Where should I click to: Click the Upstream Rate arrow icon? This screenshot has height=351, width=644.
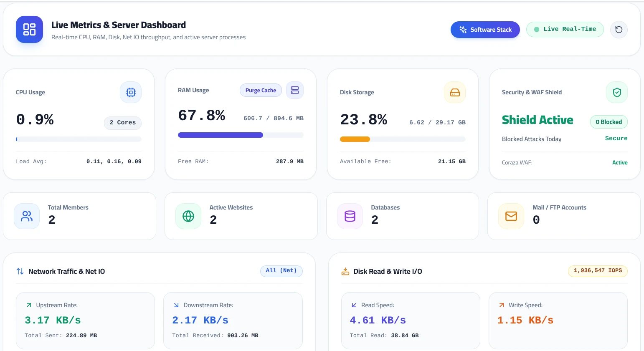(x=29, y=305)
